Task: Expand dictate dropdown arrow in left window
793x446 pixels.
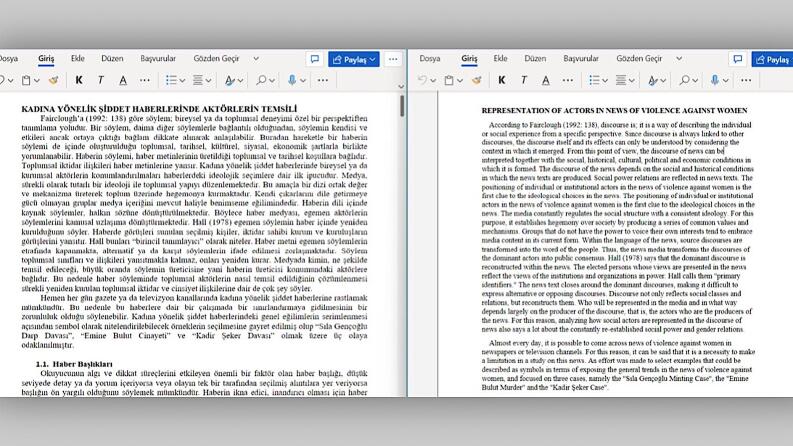Action: click(302, 80)
